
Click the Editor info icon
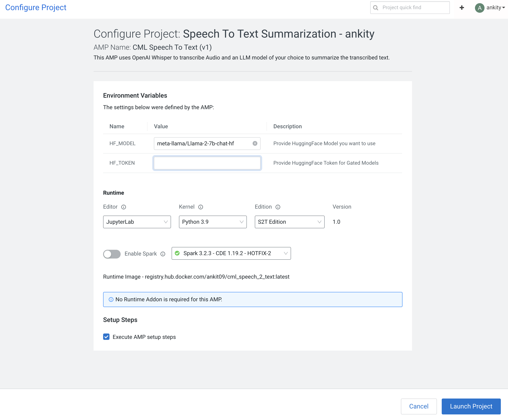coord(124,207)
